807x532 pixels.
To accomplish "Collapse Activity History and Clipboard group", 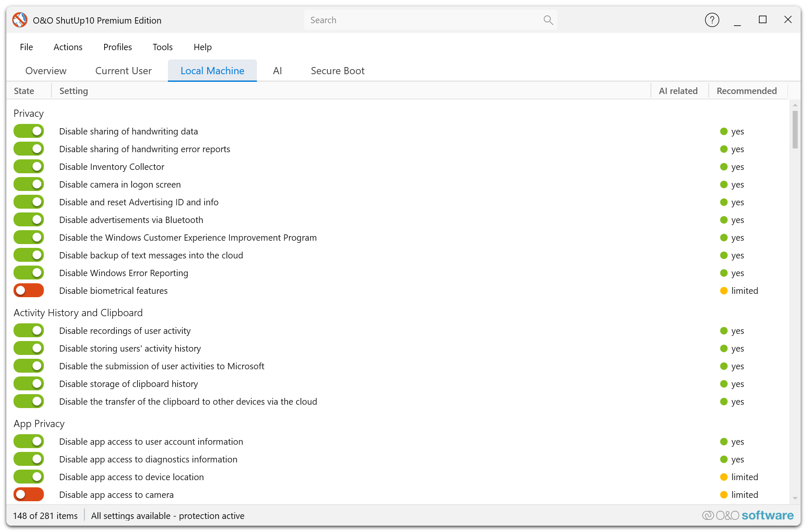I will 78,312.
